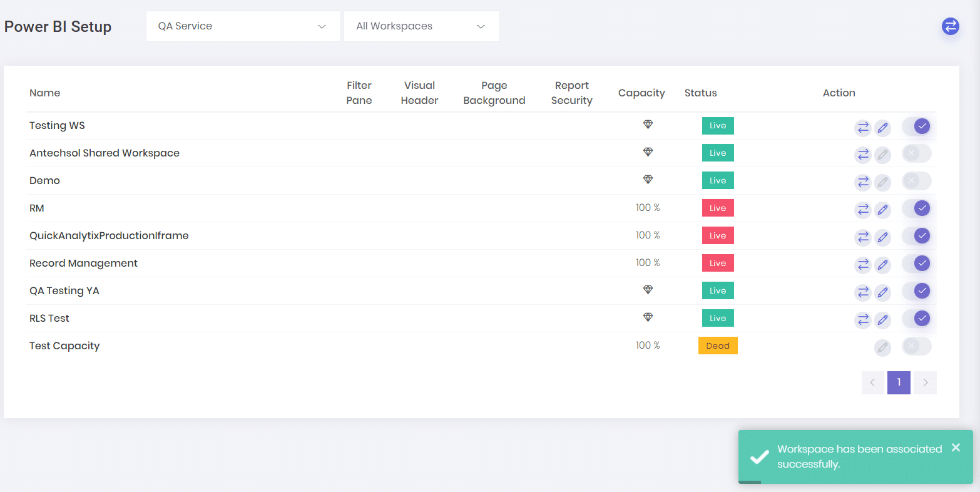Screen dimensions: 980x492
Task: Click the diamond capacity icon beside QA Testing YA
Action: pyautogui.click(x=648, y=290)
